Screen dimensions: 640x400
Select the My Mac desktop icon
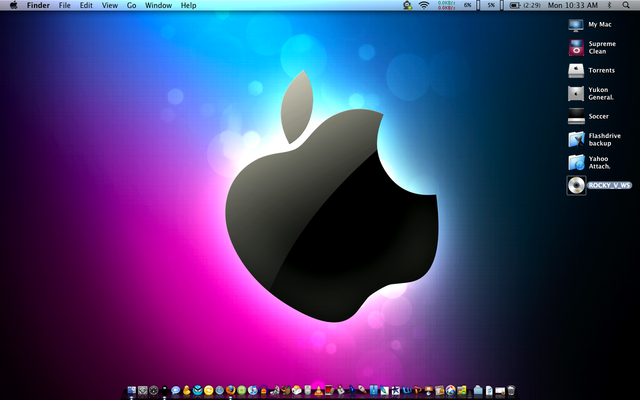click(x=576, y=25)
